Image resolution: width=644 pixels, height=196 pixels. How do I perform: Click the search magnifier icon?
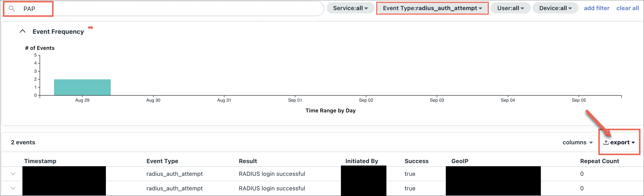click(12, 9)
